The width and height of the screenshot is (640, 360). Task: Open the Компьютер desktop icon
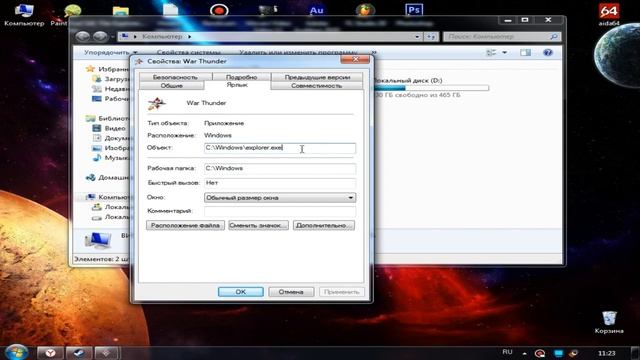[x=24, y=14]
